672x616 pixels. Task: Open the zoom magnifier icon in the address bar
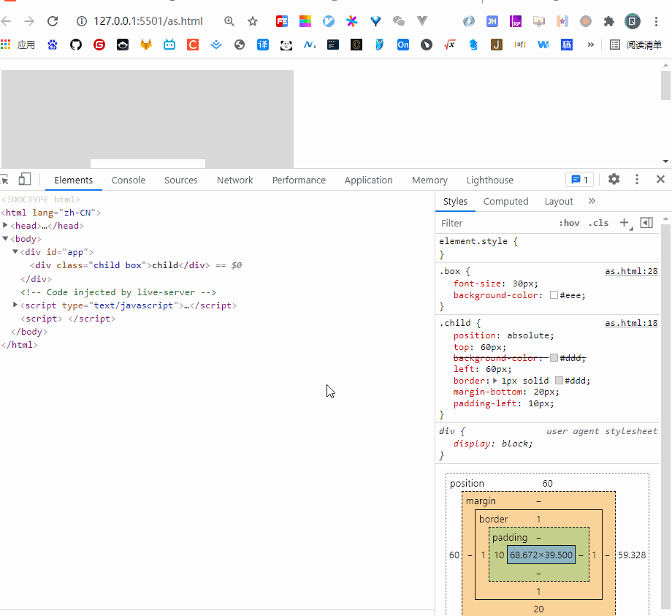click(229, 21)
